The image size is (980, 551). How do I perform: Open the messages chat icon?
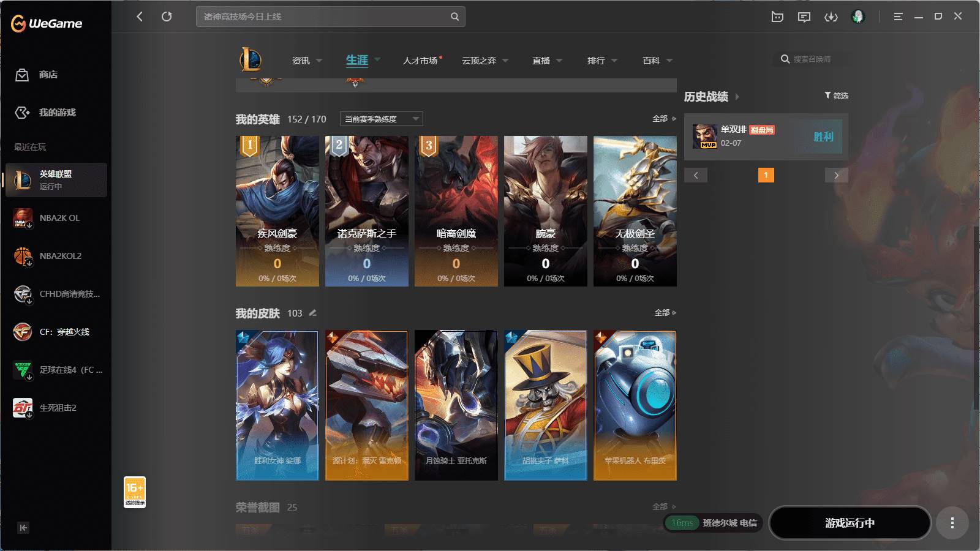pyautogui.click(x=804, y=17)
